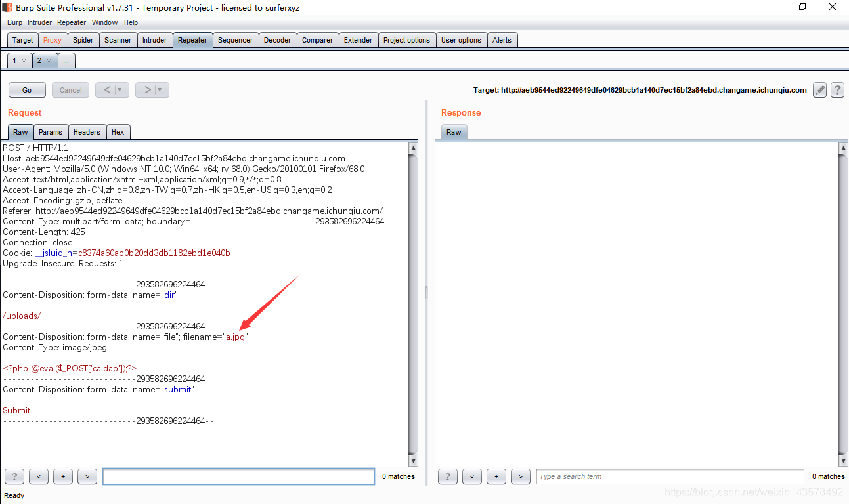Click the Content-Type: image/jpeg line

pyautogui.click(x=54, y=347)
